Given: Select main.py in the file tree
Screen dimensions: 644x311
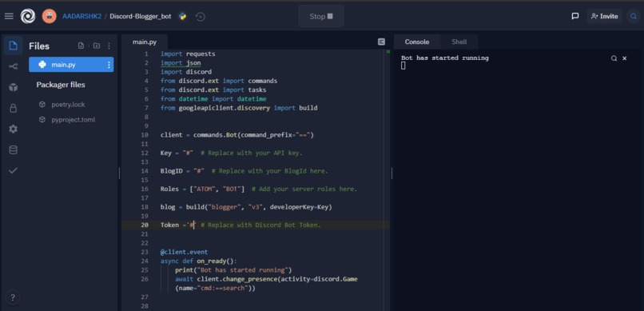Looking at the screenshot, I should click(71, 65).
